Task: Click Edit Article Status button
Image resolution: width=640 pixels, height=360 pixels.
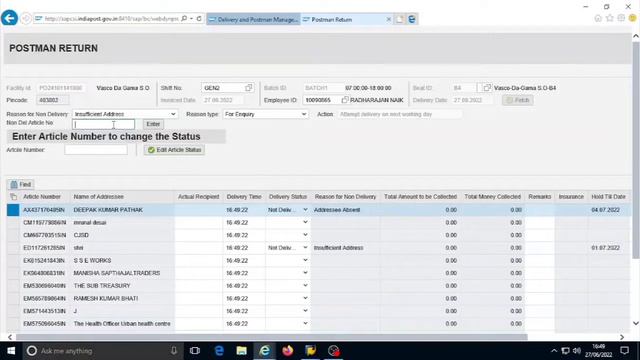Action: [x=174, y=150]
